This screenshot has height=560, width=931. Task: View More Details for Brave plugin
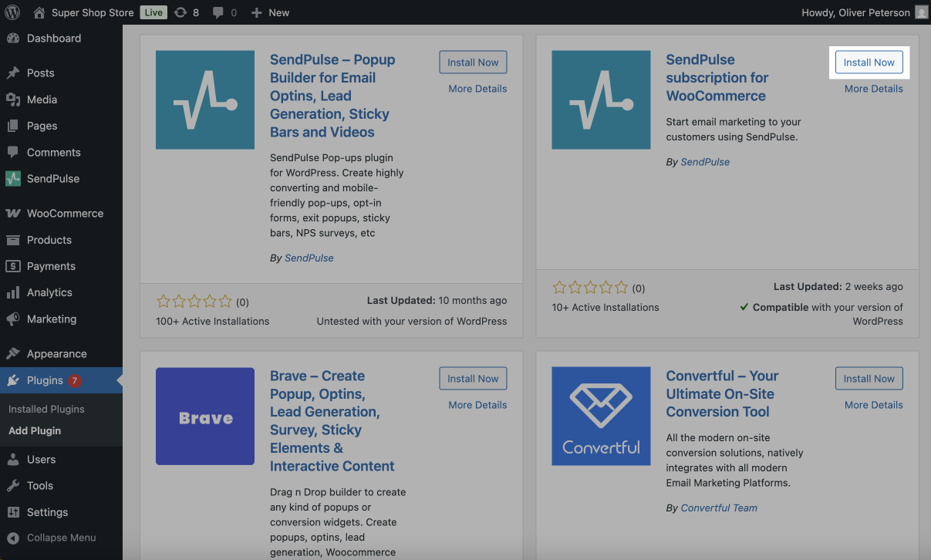click(477, 405)
